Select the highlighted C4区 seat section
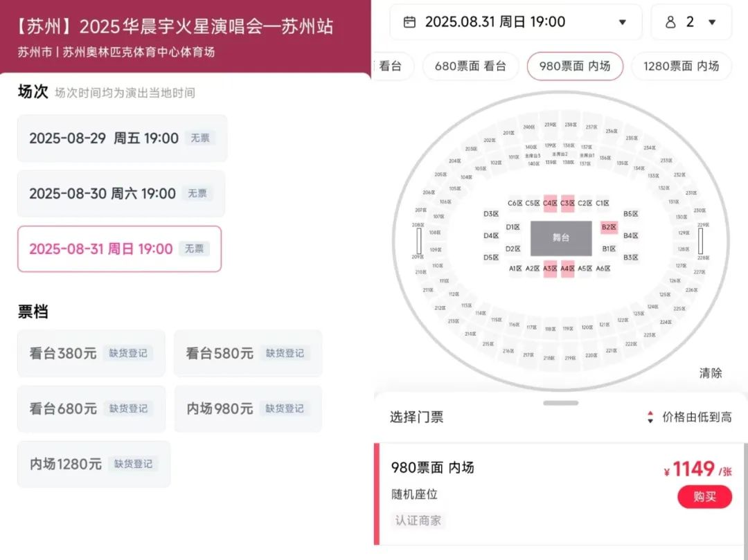The width and height of the screenshot is (748, 560). [550, 203]
